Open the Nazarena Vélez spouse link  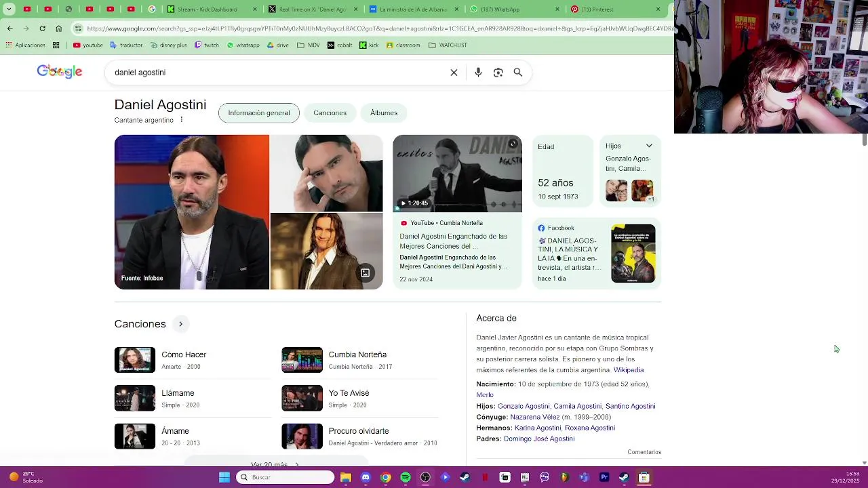point(535,417)
